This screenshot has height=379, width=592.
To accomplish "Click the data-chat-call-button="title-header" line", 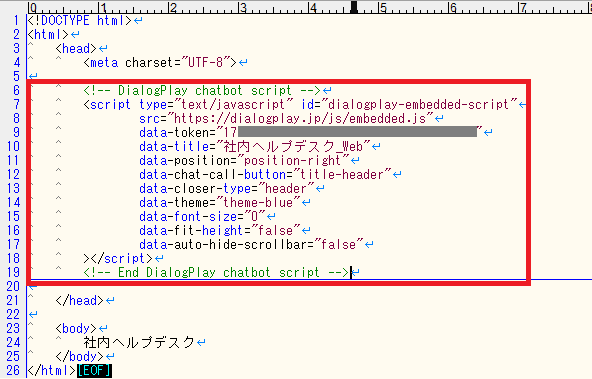I will click(265, 174).
